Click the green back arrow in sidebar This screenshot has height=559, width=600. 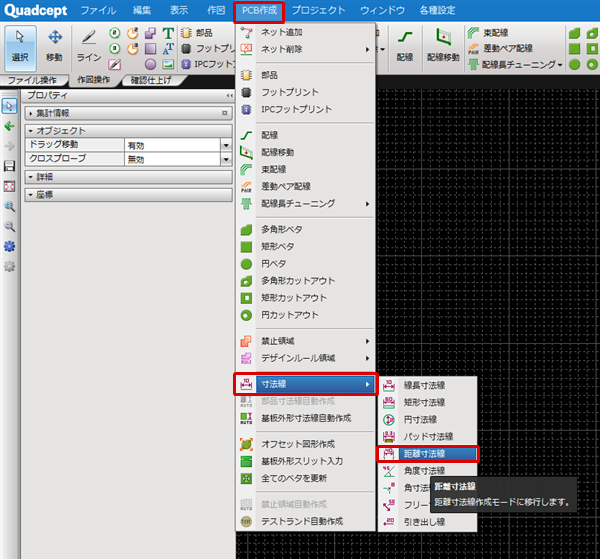tap(9, 126)
